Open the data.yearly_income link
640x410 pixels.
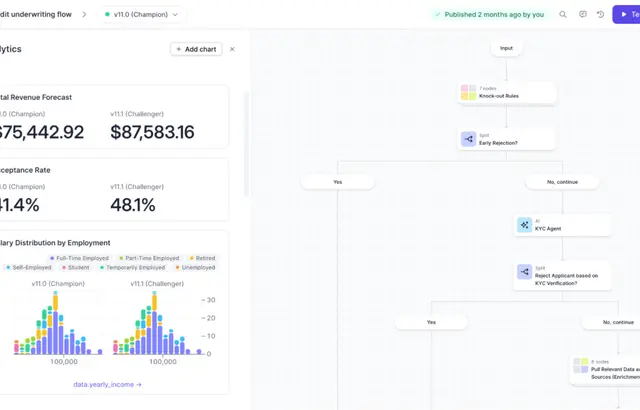[x=107, y=384]
